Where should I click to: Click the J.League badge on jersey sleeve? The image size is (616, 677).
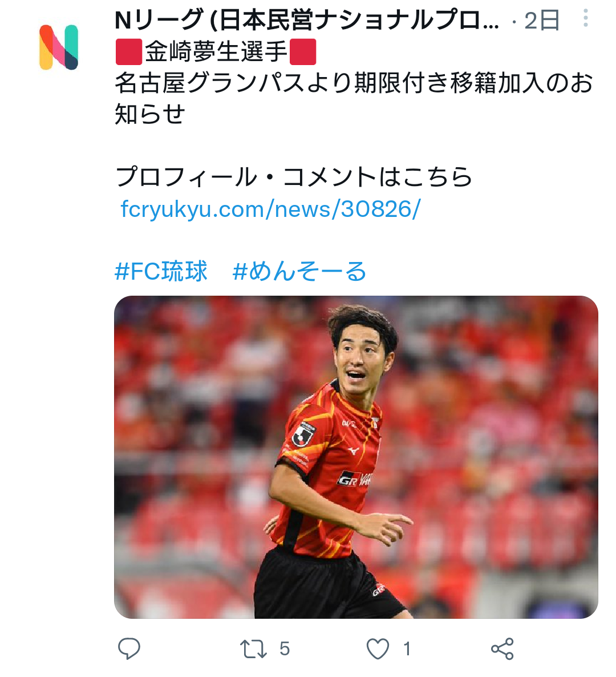(x=303, y=434)
